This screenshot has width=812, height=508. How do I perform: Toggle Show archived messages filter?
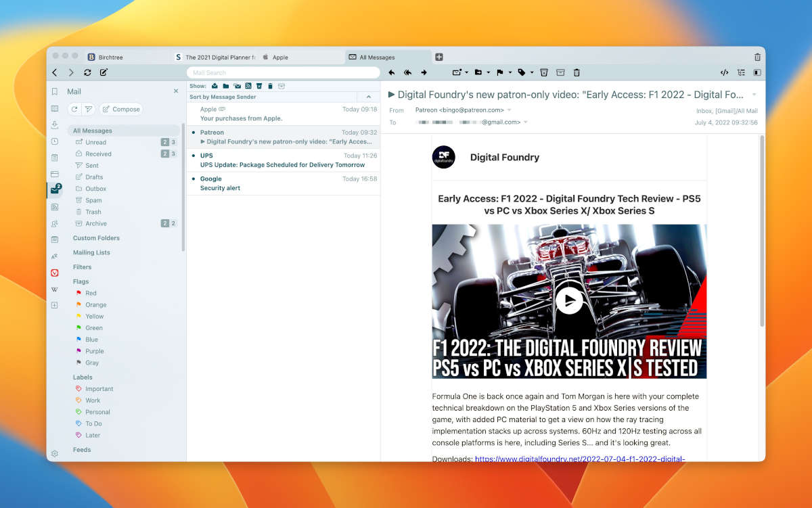[x=281, y=86]
